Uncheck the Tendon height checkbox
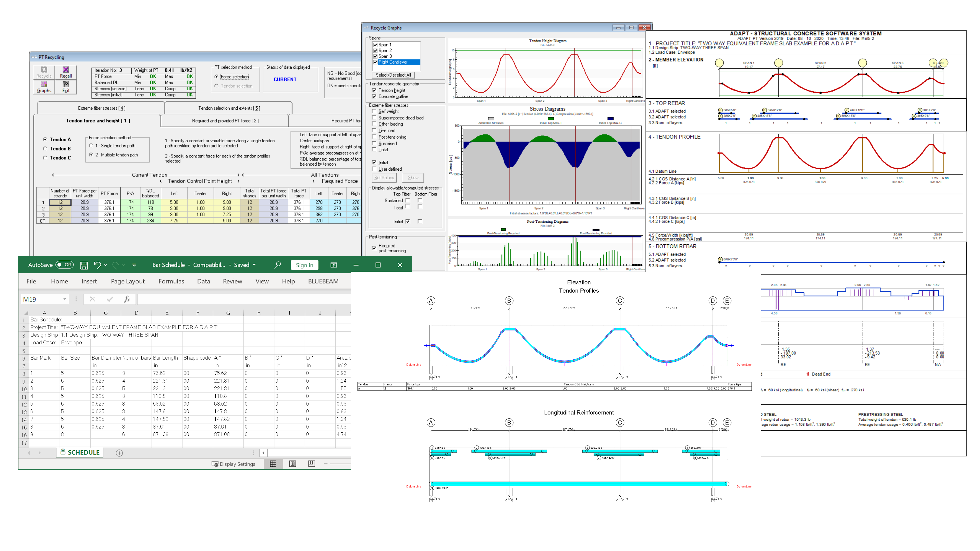980x551 pixels. (374, 90)
